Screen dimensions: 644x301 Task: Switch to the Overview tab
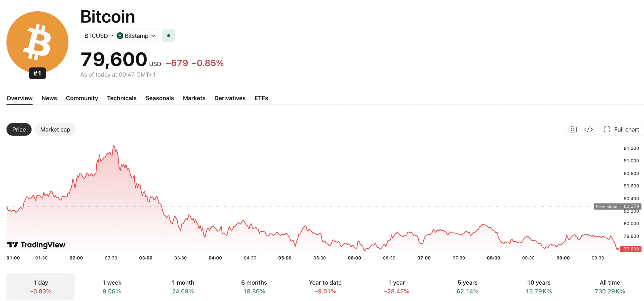19,98
